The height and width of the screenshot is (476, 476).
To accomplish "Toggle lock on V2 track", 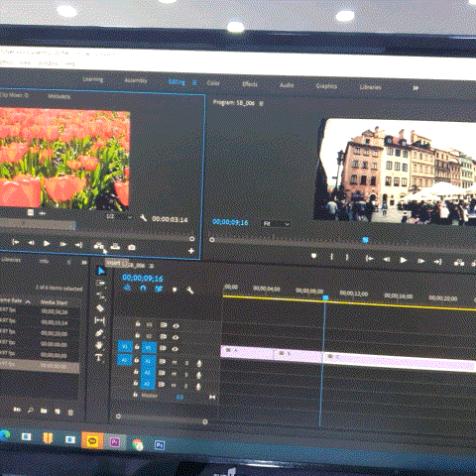I will [x=137, y=335].
